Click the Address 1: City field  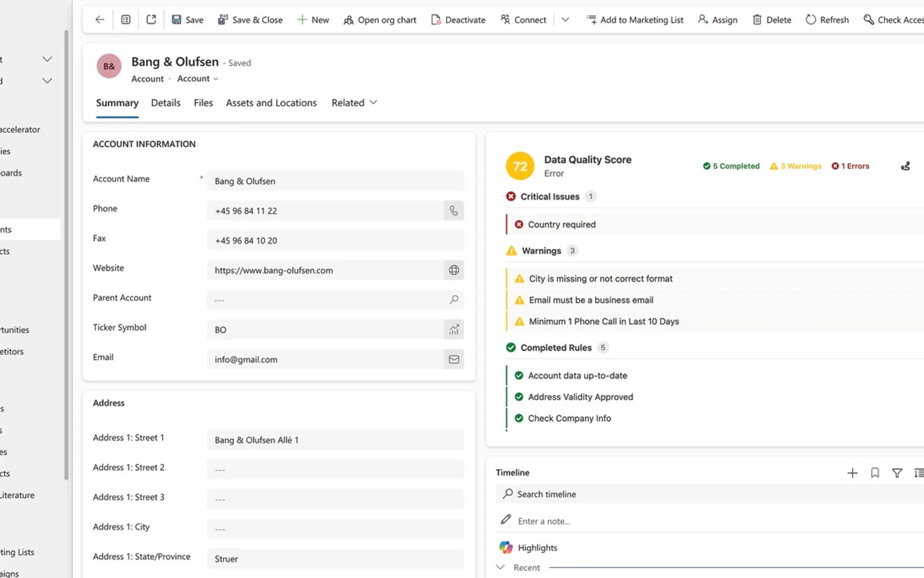pos(335,529)
